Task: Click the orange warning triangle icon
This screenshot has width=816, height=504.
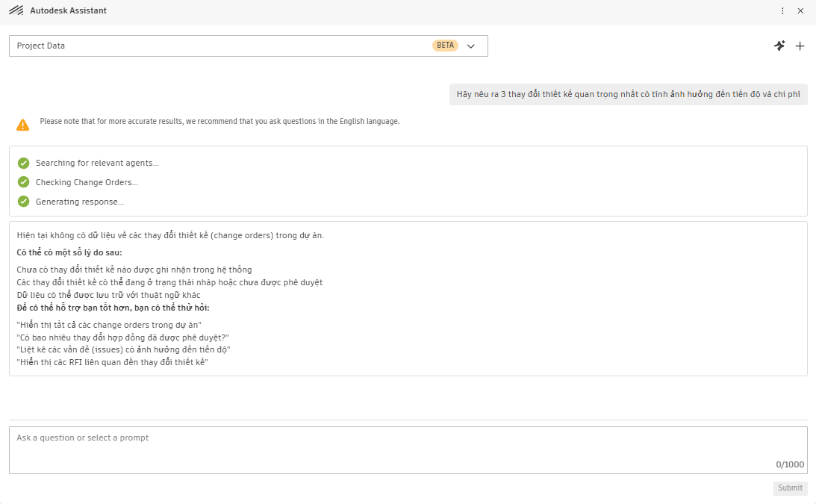Action: tap(23, 125)
